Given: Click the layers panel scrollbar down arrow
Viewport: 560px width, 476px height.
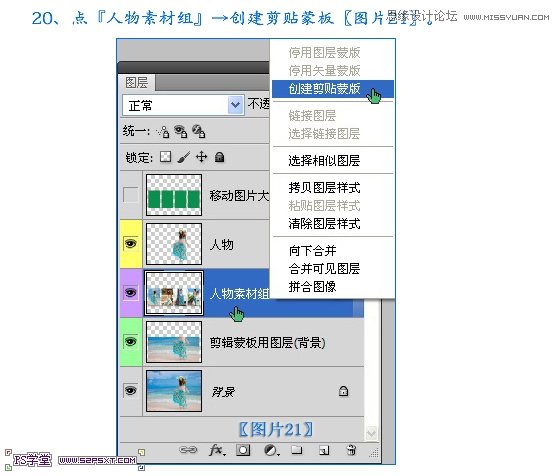Looking at the screenshot, I should 371,433.
